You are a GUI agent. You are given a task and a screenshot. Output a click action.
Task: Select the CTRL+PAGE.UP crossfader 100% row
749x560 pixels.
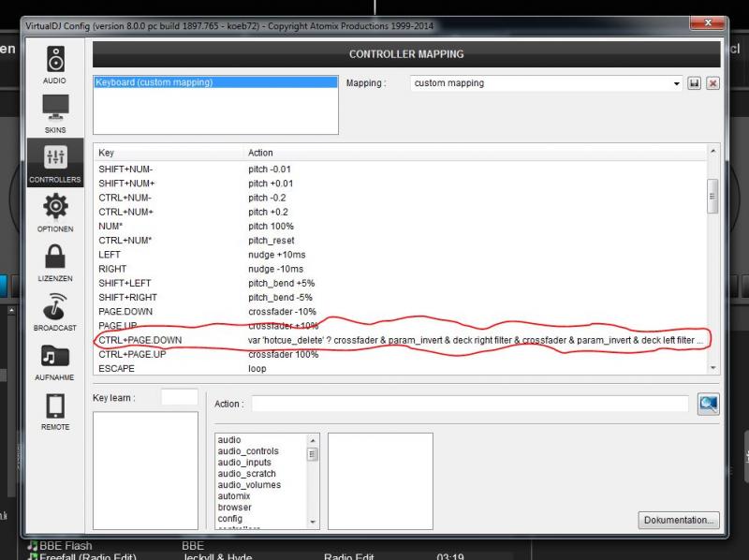coord(401,355)
